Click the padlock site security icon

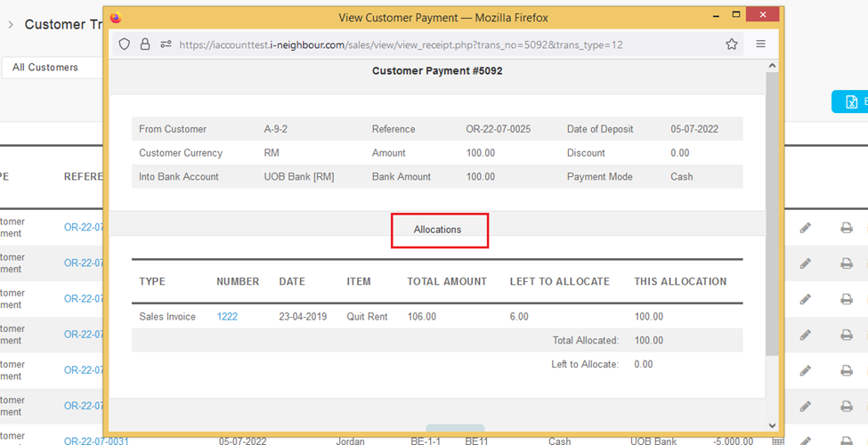click(145, 44)
